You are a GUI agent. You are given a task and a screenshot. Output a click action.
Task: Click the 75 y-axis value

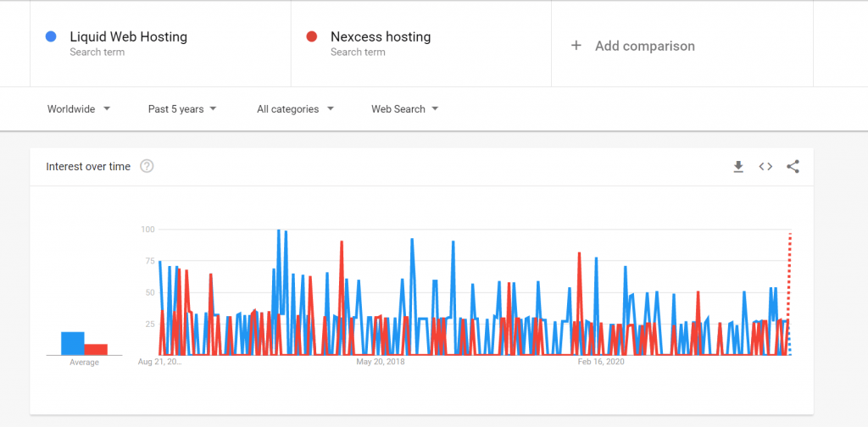point(149,260)
